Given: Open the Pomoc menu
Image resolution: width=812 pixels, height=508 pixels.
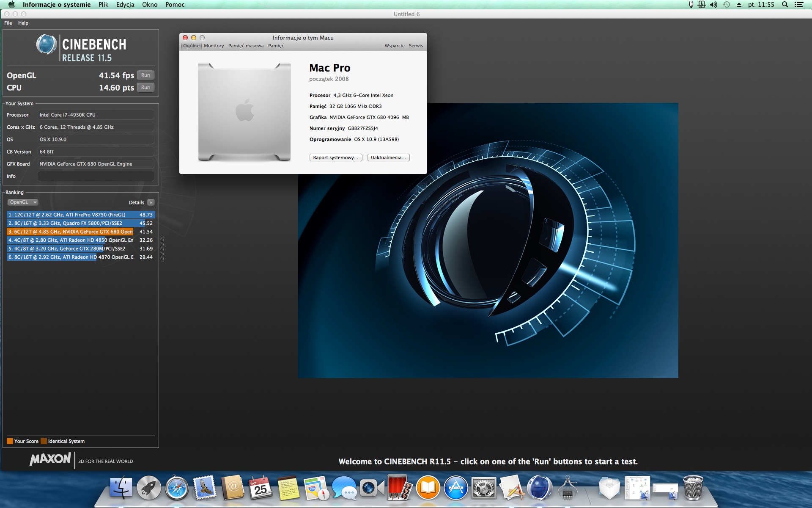Looking at the screenshot, I should click(175, 5).
